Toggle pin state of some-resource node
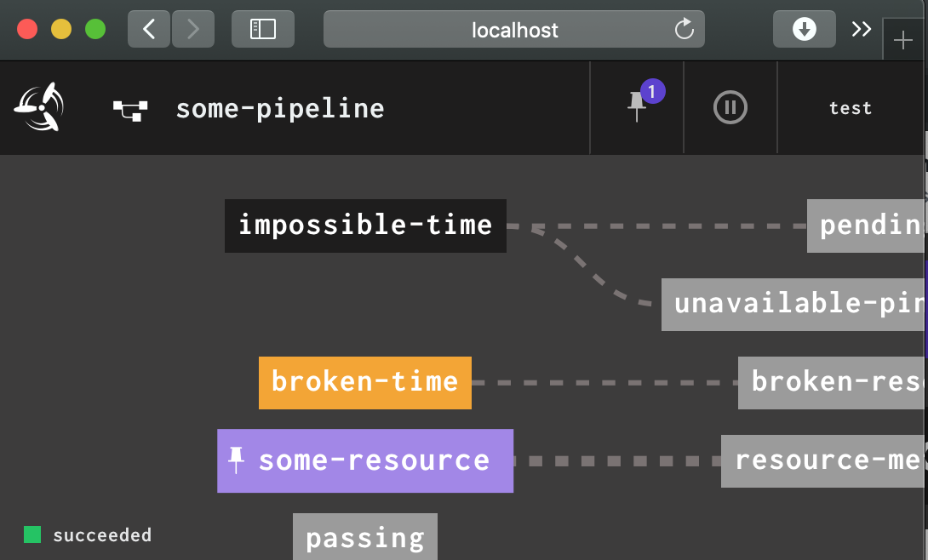 point(236,460)
